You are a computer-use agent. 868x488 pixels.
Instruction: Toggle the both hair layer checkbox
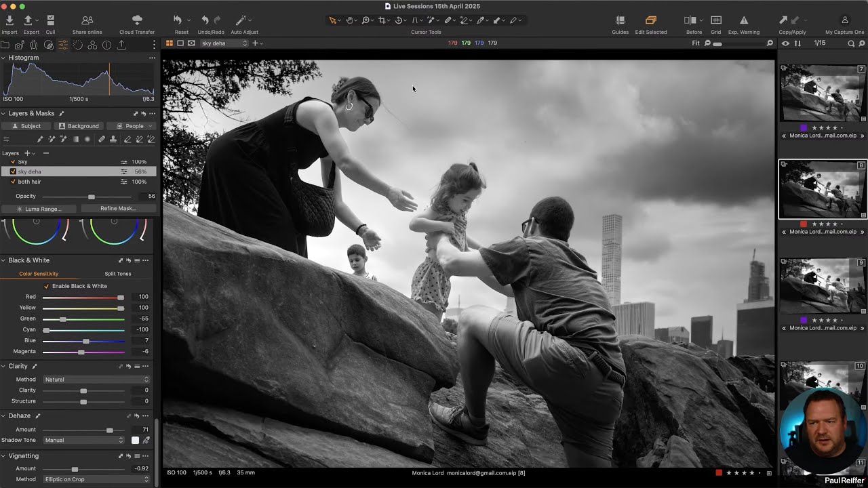tap(13, 182)
